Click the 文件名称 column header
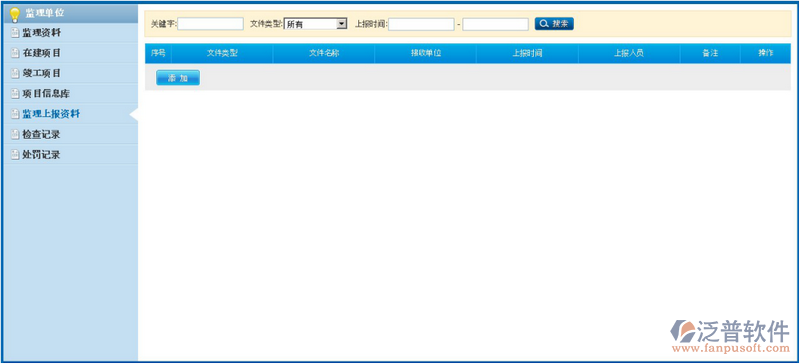 (x=323, y=53)
